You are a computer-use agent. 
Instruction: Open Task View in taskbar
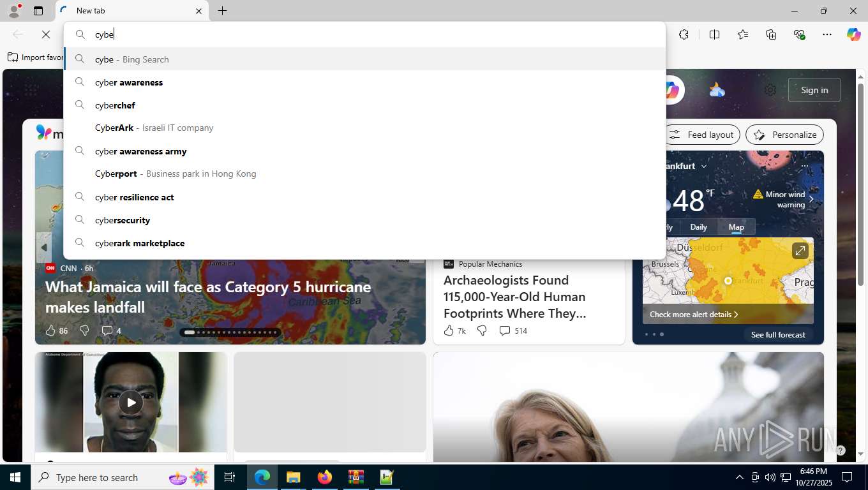(230, 477)
